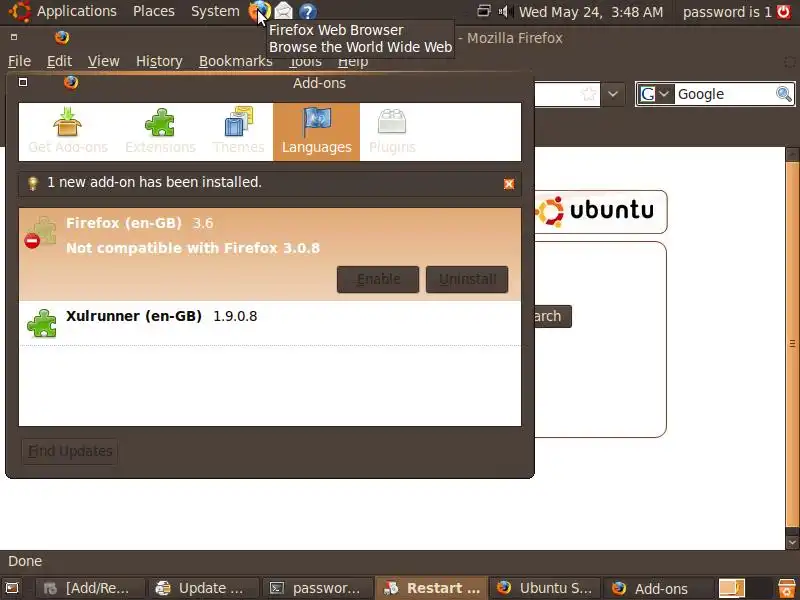Switch to the Restart ... taskbar window

(x=432, y=588)
